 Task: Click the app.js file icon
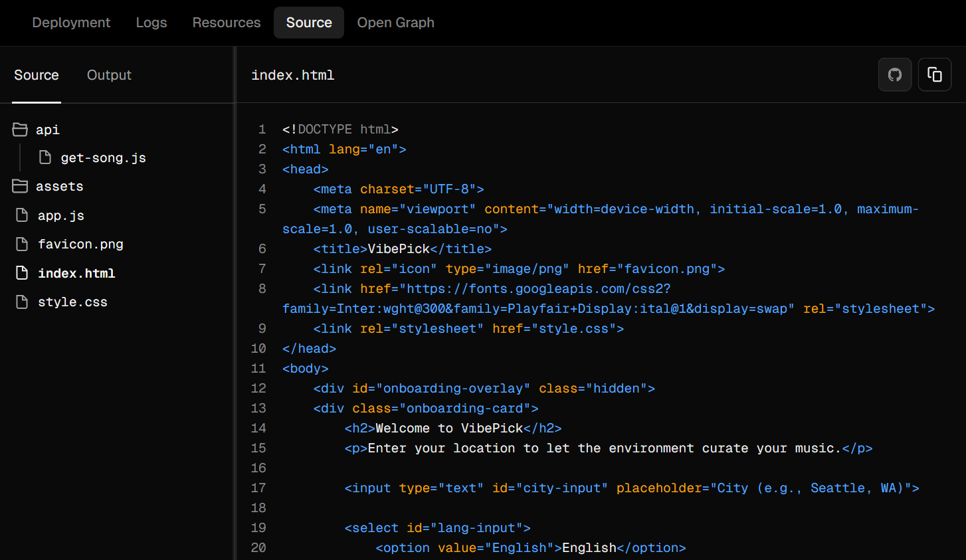22,215
